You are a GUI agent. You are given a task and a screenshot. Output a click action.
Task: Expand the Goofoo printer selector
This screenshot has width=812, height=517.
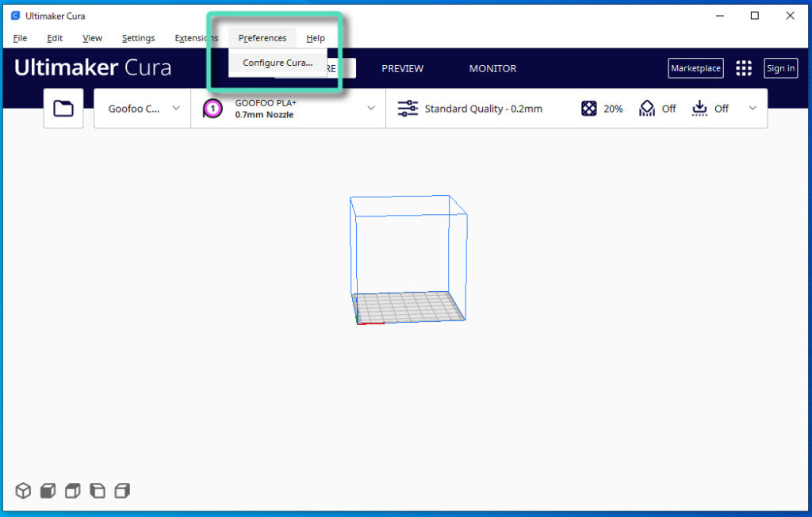point(143,109)
